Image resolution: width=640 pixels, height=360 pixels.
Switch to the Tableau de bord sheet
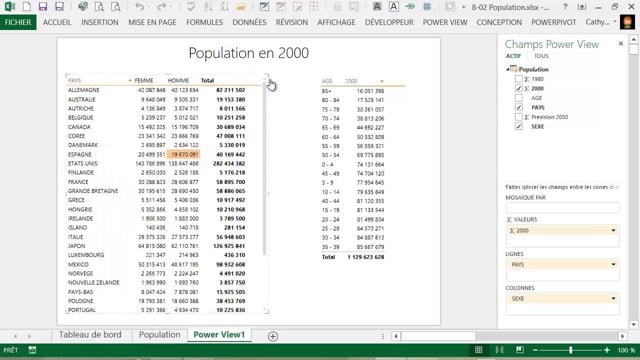point(90,335)
